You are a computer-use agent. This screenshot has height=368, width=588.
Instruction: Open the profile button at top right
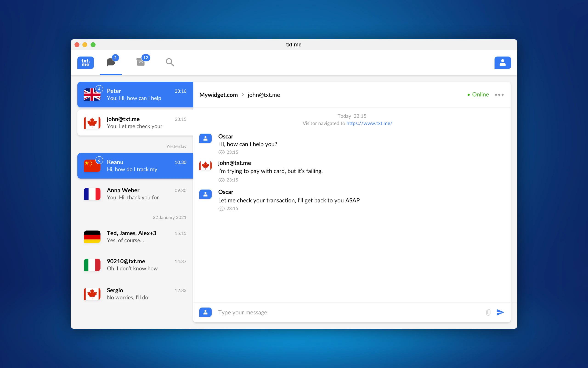click(x=503, y=63)
